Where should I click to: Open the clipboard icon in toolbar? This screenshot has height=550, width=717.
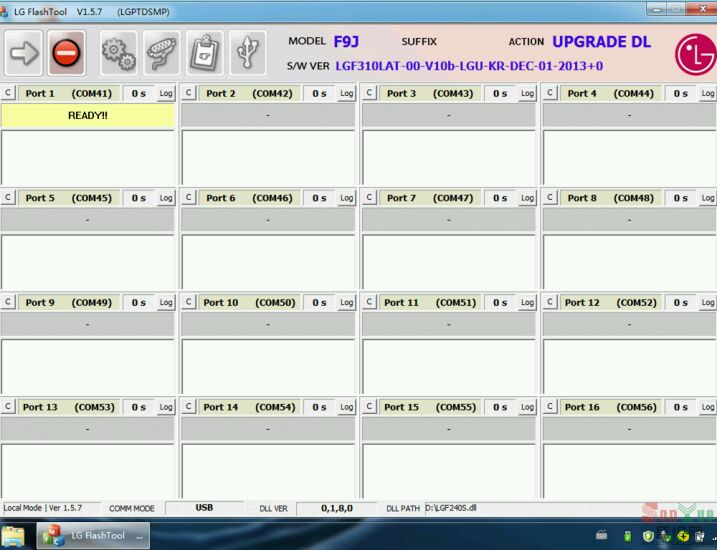click(x=205, y=53)
